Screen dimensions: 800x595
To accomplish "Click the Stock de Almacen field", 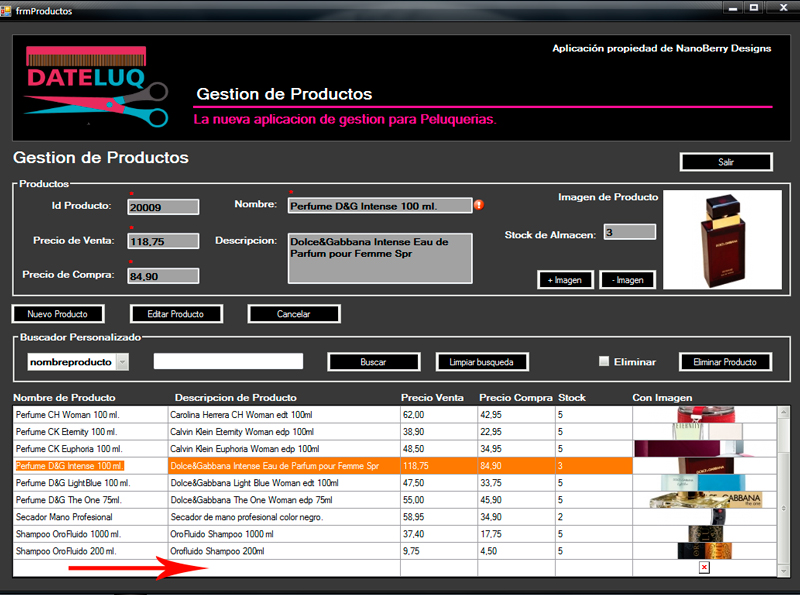I will (x=630, y=232).
